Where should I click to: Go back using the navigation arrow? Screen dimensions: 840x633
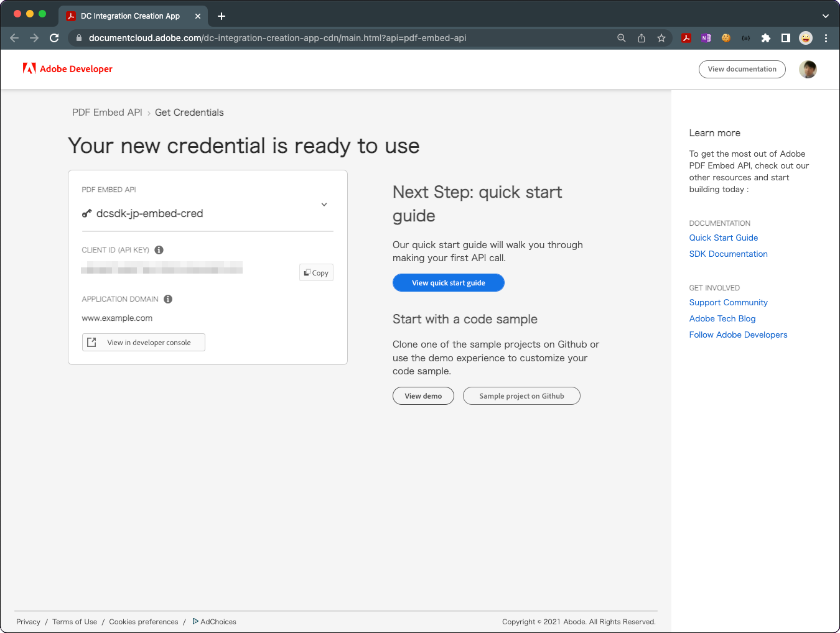point(14,38)
